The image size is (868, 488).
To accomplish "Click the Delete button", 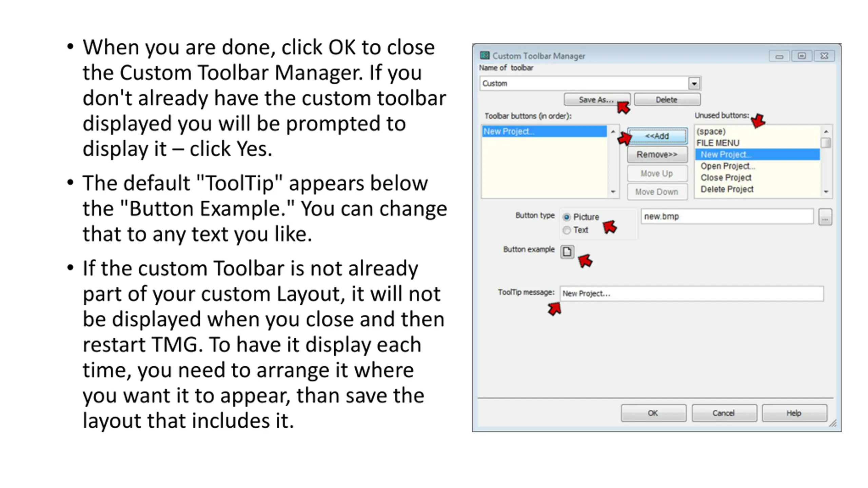I will [667, 100].
